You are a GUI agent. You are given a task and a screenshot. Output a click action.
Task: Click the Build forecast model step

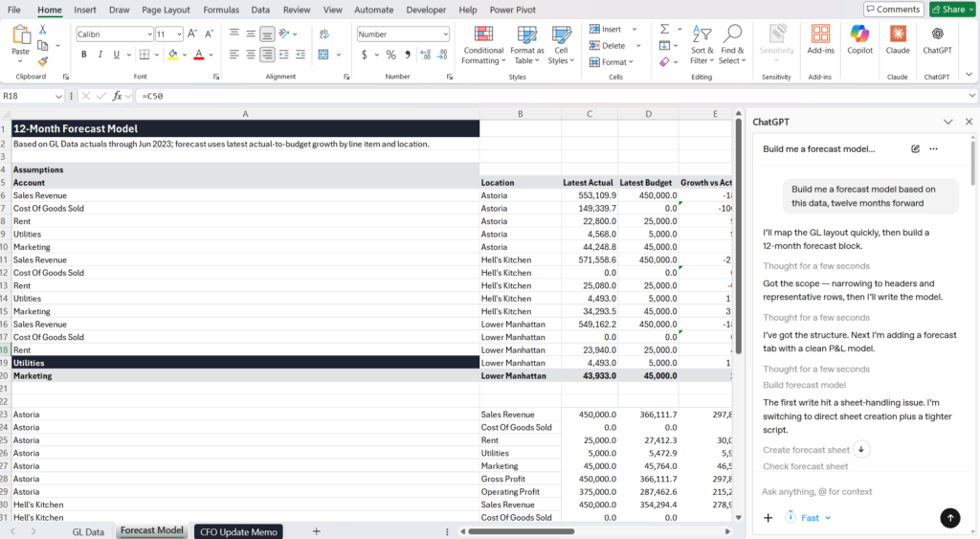click(804, 385)
